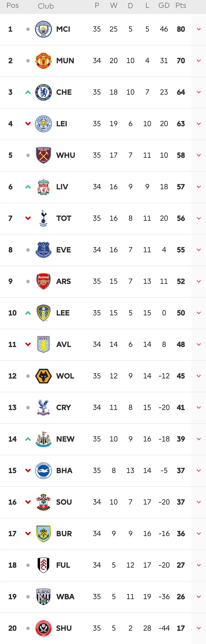Select the Tottenham cockerel crest

pyautogui.click(x=43, y=218)
